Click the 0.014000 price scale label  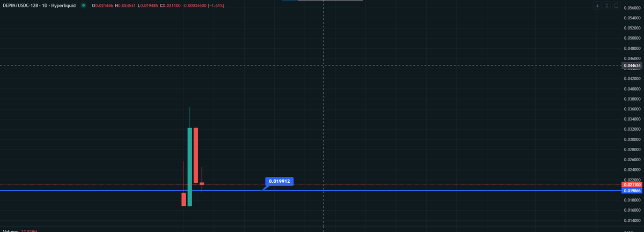632,220
